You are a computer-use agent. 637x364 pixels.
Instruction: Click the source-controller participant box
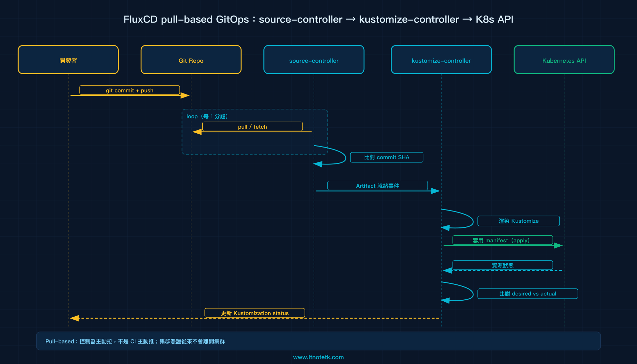(314, 60)
